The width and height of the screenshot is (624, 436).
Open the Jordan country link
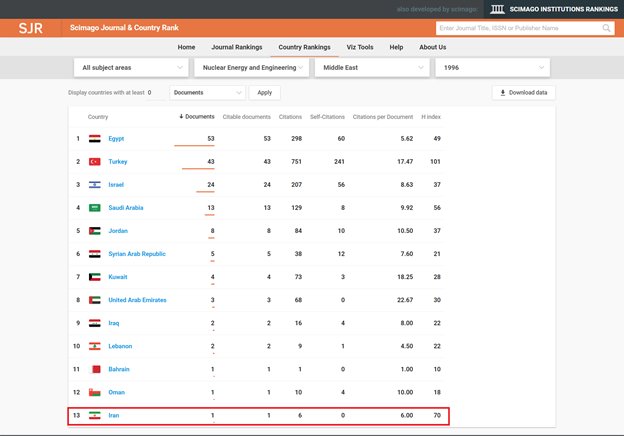[x=118, y=231]
